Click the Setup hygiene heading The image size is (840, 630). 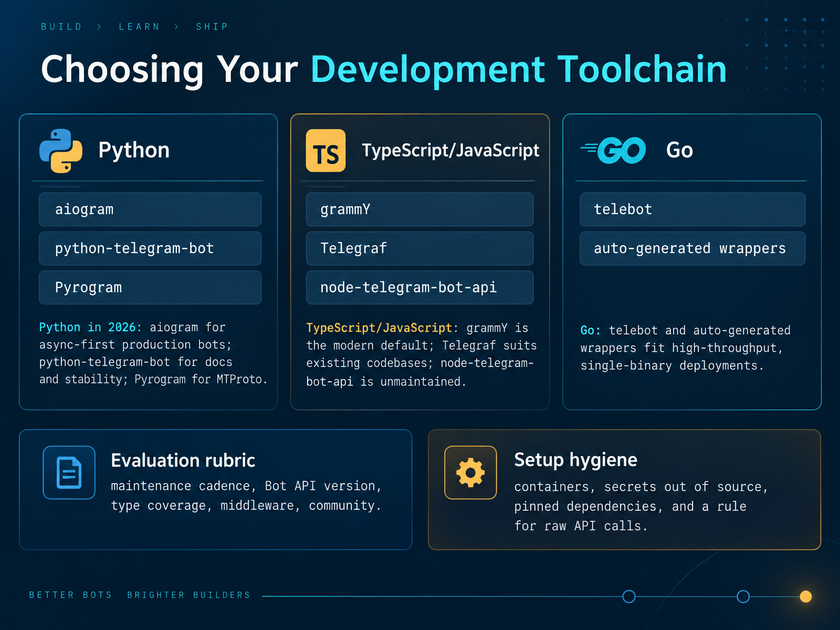(x=575, y=460)
